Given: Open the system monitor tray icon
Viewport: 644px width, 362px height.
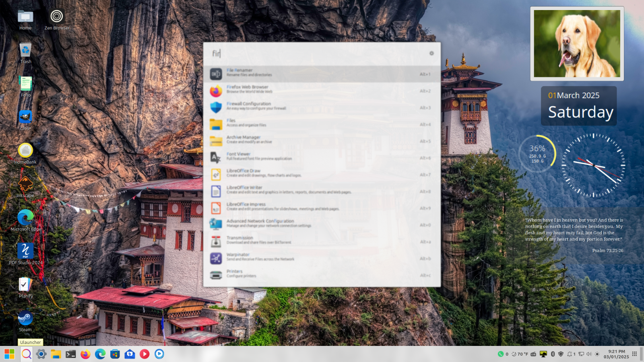Looking at the screenshot, I should [x=543, y=354].
